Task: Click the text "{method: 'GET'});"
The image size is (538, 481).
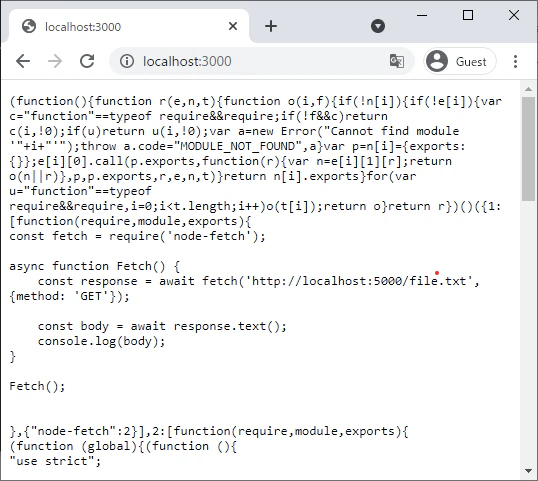Action: 70,296
